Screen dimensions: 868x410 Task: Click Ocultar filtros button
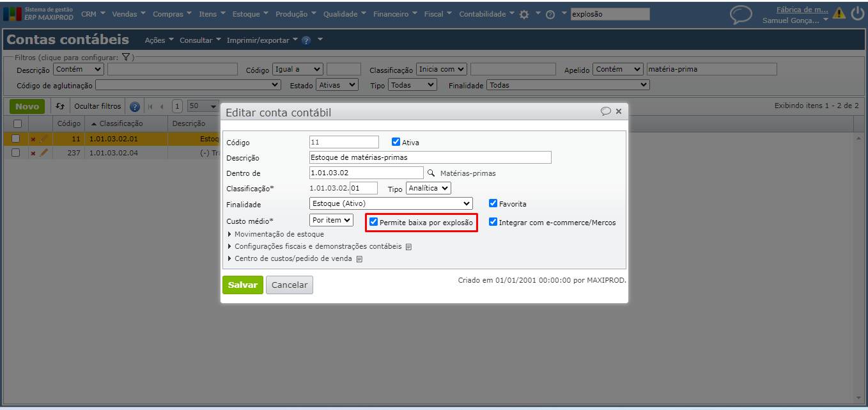tap(97, 106)
